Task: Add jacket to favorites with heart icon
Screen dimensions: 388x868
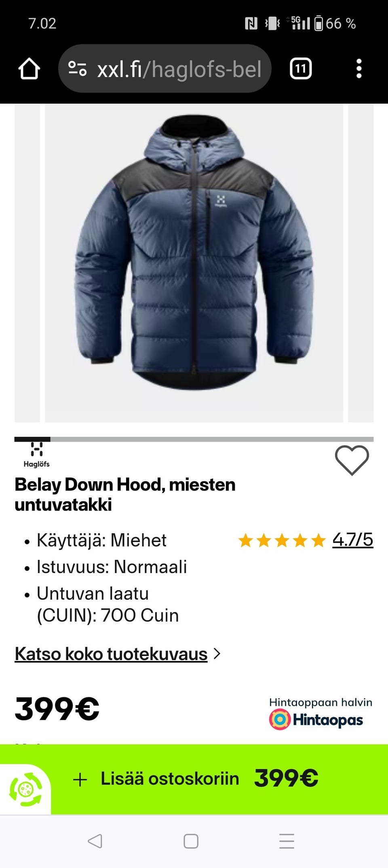Action: 352,460
